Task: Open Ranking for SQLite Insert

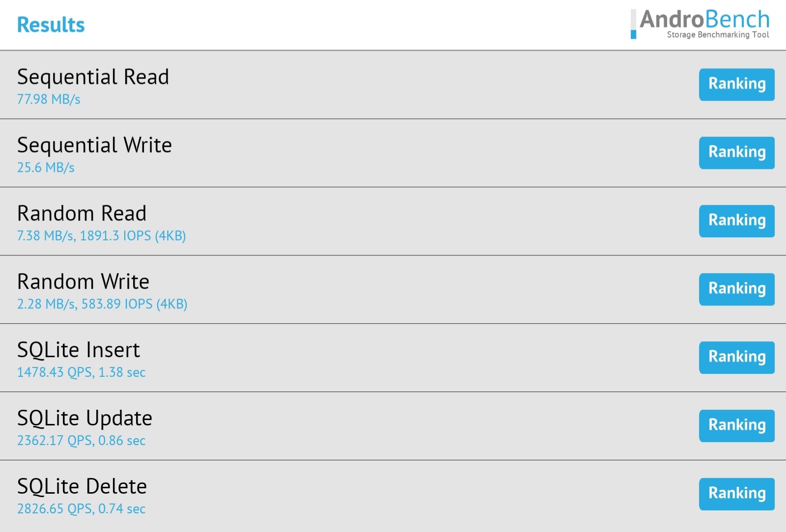Action: 737,358
